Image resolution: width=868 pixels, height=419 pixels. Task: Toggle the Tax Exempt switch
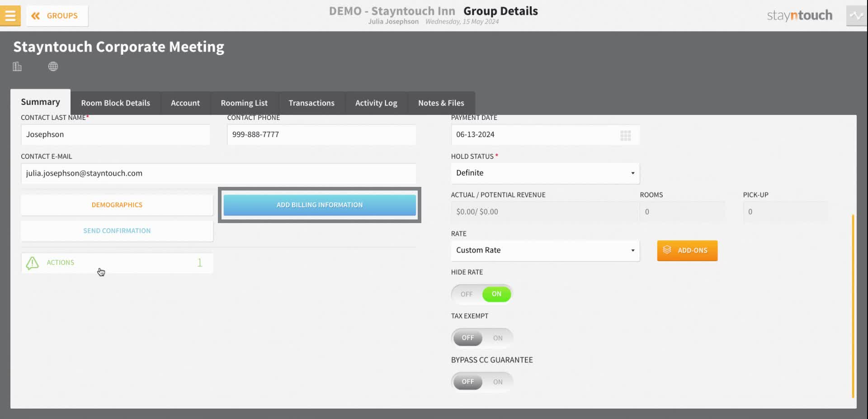point(482,338)
